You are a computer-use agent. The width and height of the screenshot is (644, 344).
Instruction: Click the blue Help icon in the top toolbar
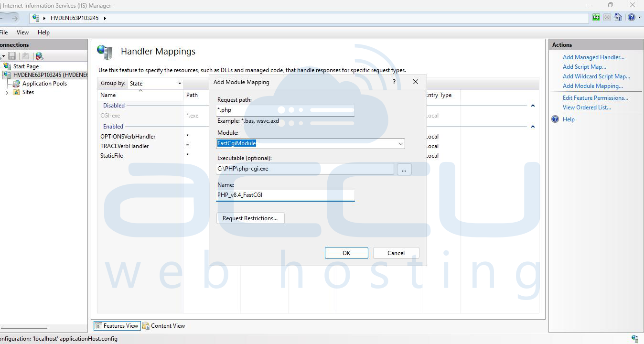point(631,18)
